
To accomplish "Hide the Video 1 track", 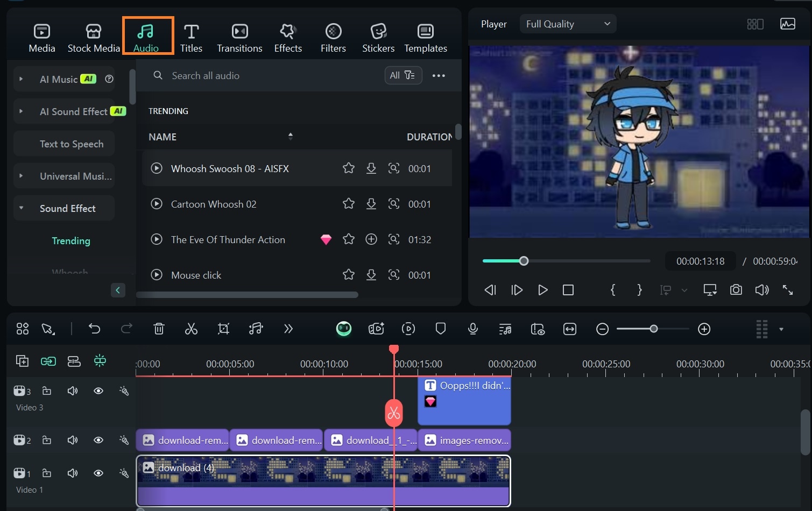I will (x=98, y=473).
